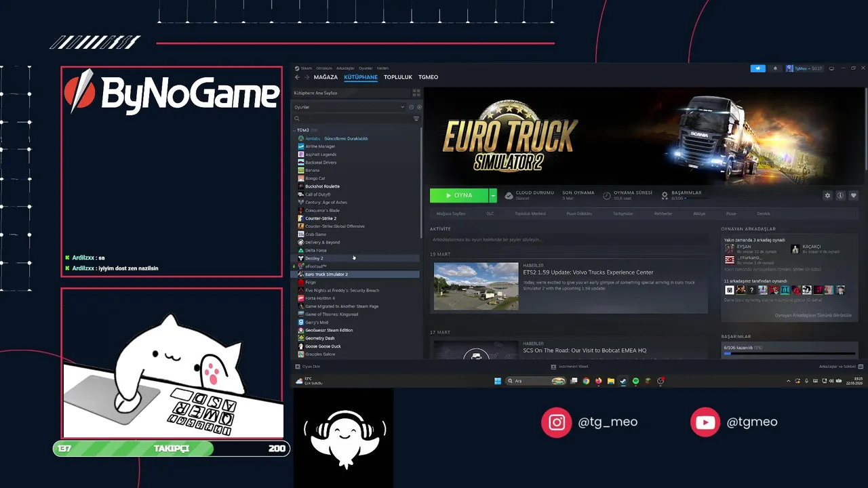Viewport: 868px width, 488px height.
Task: Open the Görünüm menu
Action: coord(324,68)
